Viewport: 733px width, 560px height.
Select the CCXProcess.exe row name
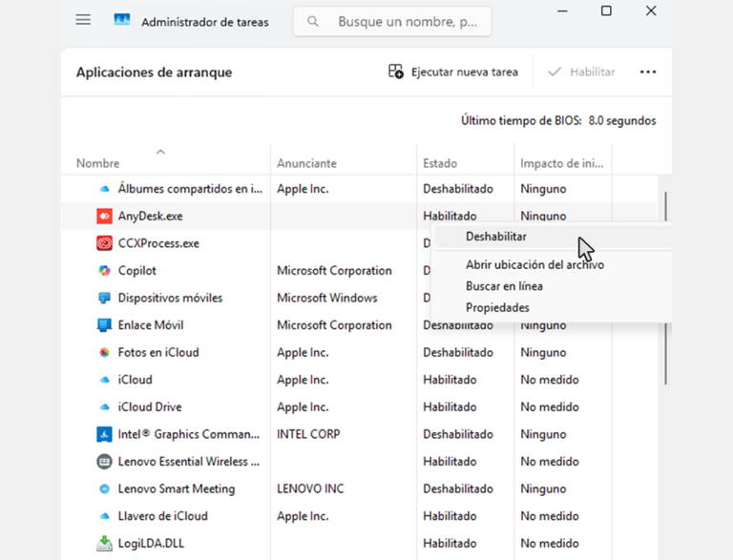(x=158, y=243)
